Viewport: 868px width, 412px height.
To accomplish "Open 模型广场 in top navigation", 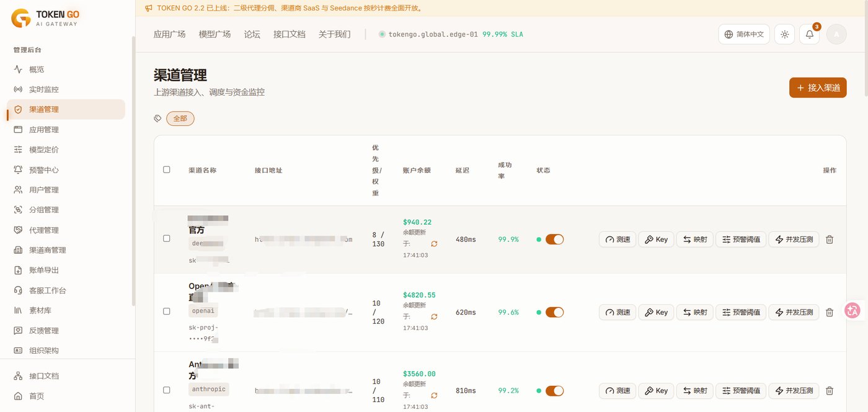I will pyautogui.click(x=215, y=34).
